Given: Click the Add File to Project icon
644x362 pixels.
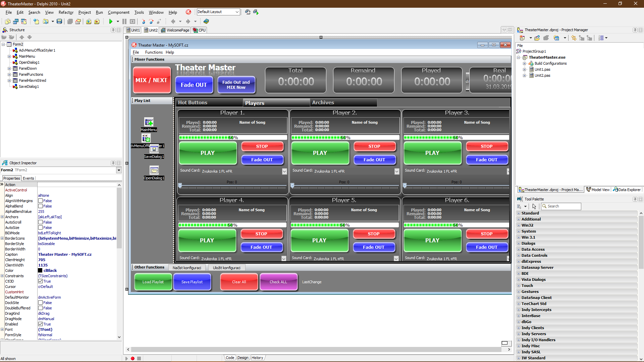Looking at the screenshot, I should pos(89,21).
